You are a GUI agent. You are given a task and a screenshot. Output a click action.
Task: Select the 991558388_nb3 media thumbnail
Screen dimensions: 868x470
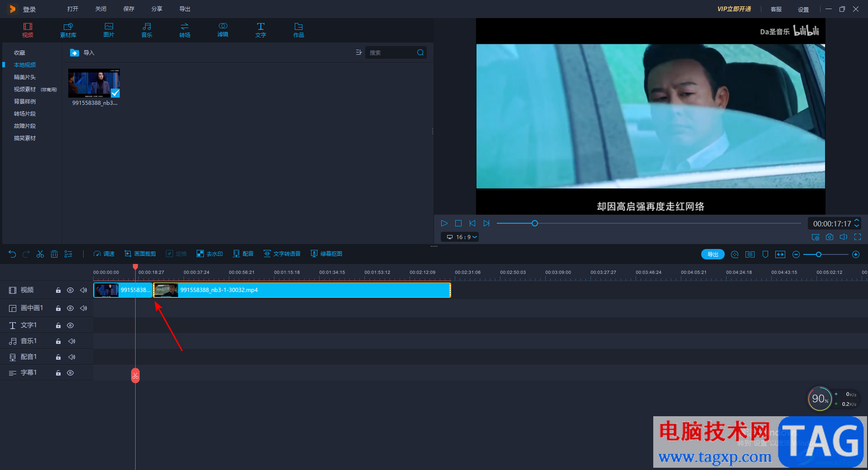(94, 83)
